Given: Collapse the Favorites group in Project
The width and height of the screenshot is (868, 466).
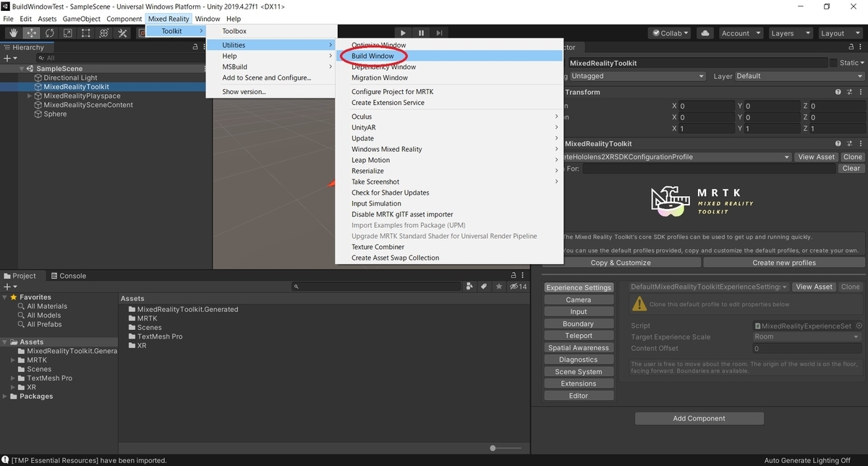Looking at the screenshot, I should coord(4,297).
